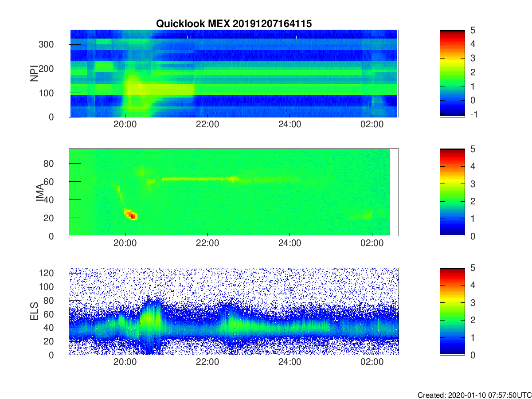Click the '02:00' tick under IMA plot
This screenshot has width=532, height=399.
pos(372,243)
